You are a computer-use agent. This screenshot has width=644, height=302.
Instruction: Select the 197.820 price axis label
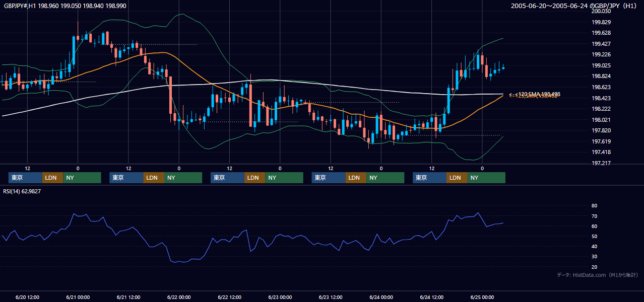[601, 130]
